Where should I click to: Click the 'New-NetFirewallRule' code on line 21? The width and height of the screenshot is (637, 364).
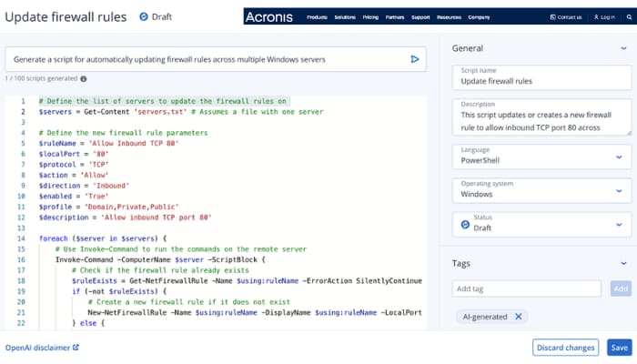tap(255, 312)
